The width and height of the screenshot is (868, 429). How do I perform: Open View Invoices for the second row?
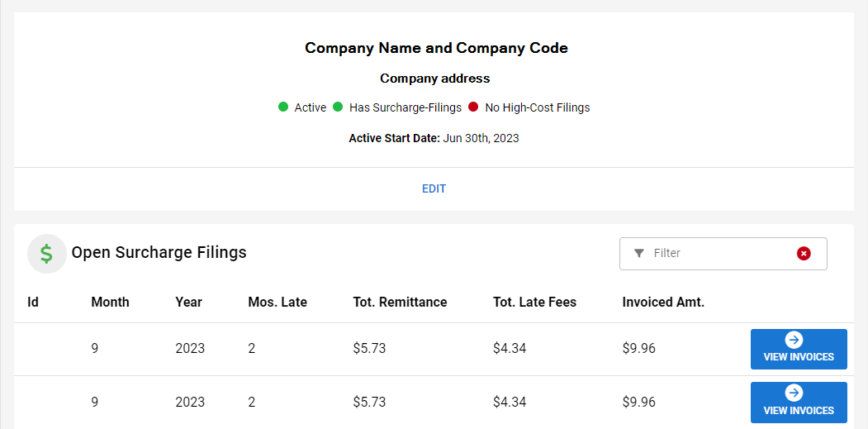click(798, 402)
